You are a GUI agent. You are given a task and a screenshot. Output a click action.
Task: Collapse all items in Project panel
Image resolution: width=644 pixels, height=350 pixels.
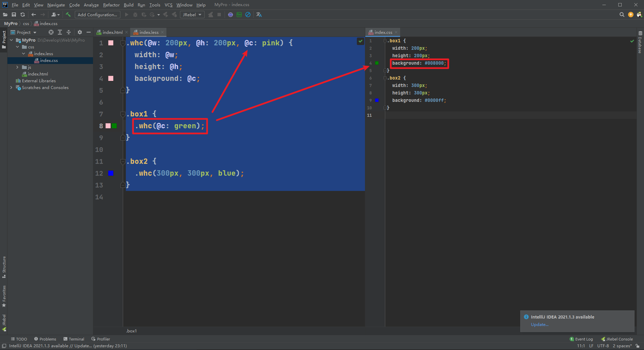coord(69,32)
